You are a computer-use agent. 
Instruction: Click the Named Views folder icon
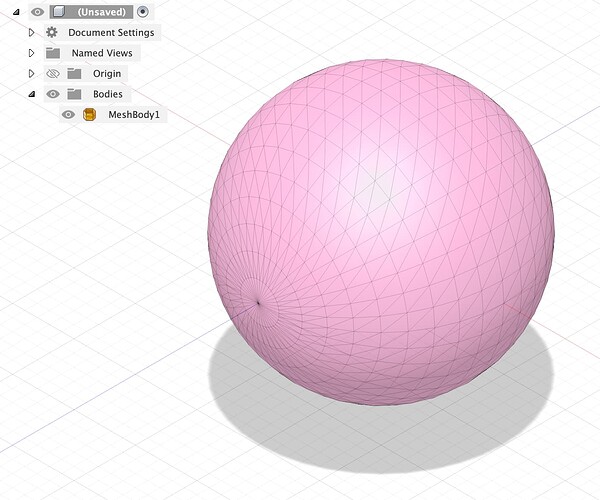click(x=53, y=53)
